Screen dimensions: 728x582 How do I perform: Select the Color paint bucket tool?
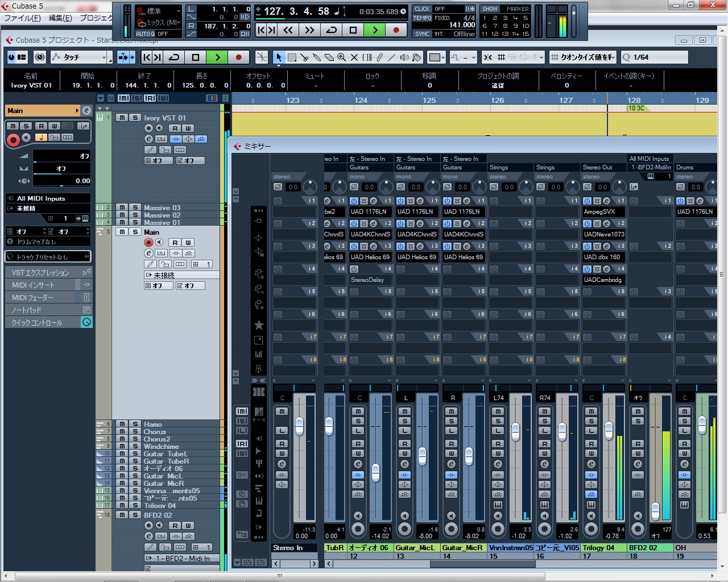(417, 57)
